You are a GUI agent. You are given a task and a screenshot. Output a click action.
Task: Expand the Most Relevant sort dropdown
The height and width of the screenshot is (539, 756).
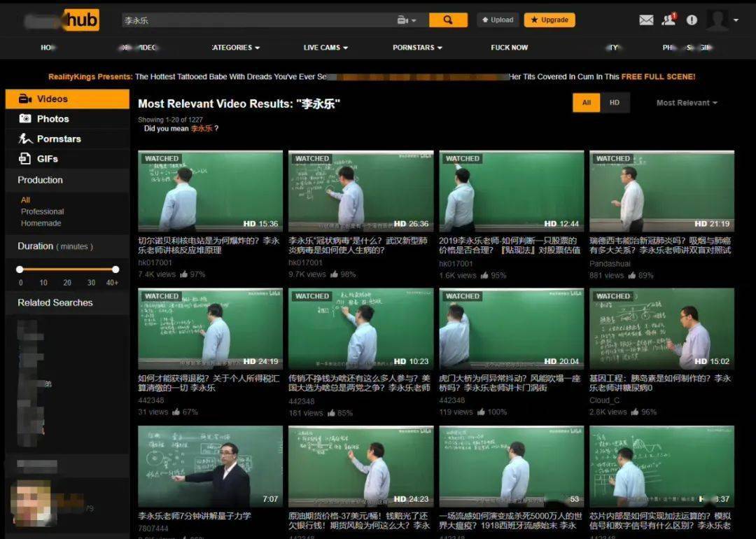(x=686, y=103)
